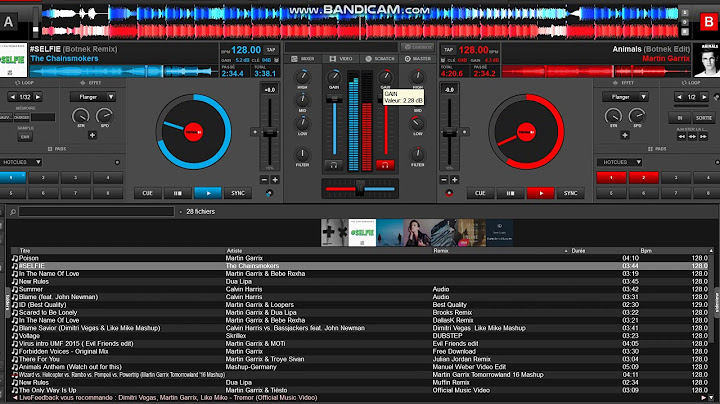Click deck B red play button
Viewport: 720px width, 404px height.
click(540, 193)
